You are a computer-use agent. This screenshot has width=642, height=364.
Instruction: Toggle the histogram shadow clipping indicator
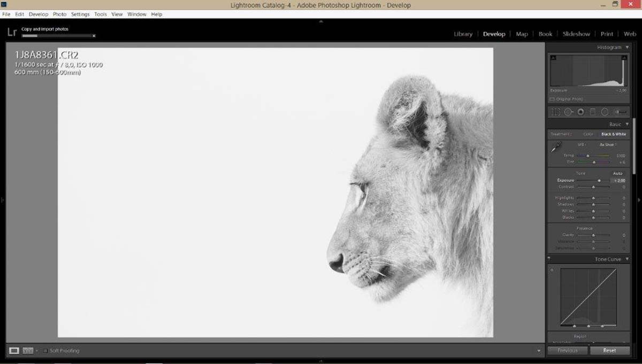point(553,58)
